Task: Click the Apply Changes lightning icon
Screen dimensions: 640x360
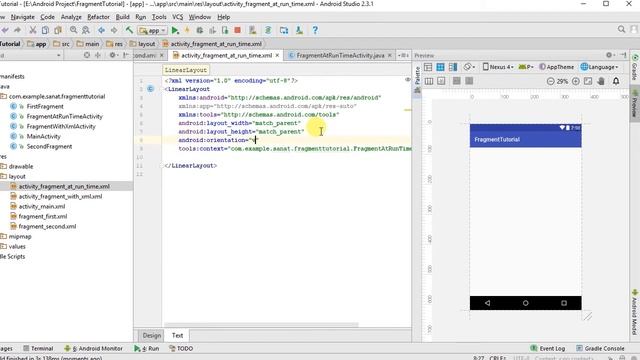Action: pyautogui.click(x=187, y=30)
